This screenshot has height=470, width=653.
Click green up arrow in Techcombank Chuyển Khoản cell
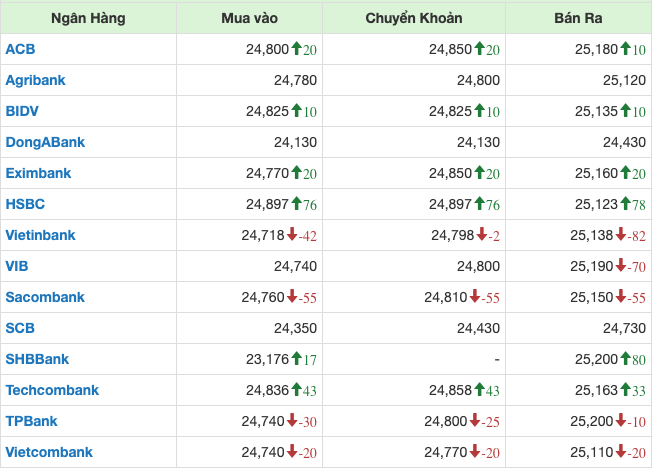(x=480, y=389)
